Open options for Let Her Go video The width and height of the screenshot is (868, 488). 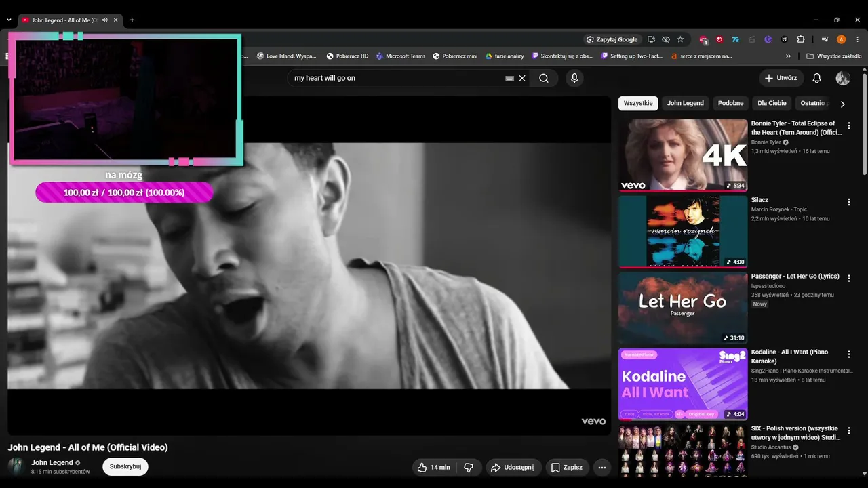(x=848, y=279)
